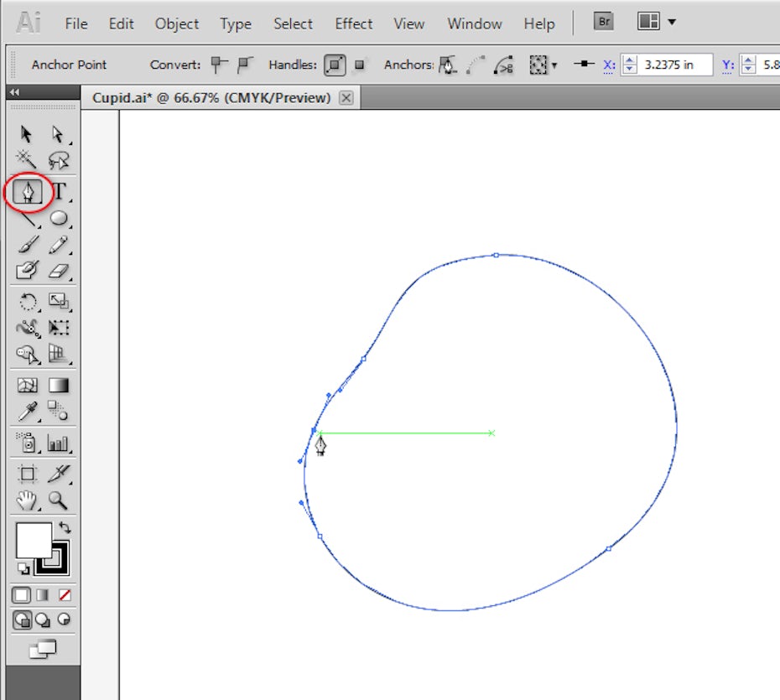Choose the Lasso tool
This screenshot has width=780, height=700.
point(59,160)
